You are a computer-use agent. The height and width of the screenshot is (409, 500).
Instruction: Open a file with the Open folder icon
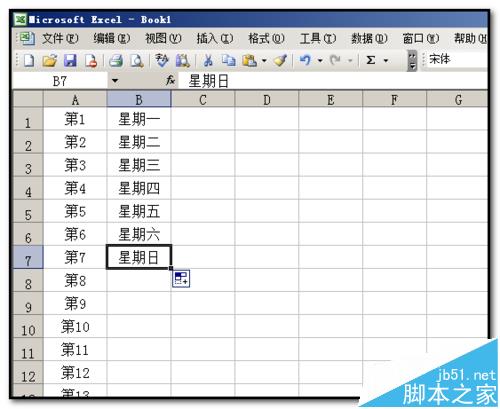tap(50, 61)
